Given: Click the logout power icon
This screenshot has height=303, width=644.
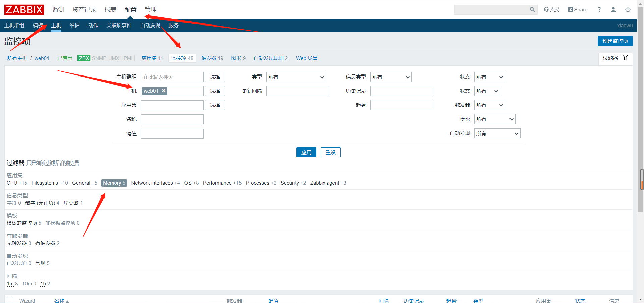Looking at the screenshot, I should coord(628,10).
